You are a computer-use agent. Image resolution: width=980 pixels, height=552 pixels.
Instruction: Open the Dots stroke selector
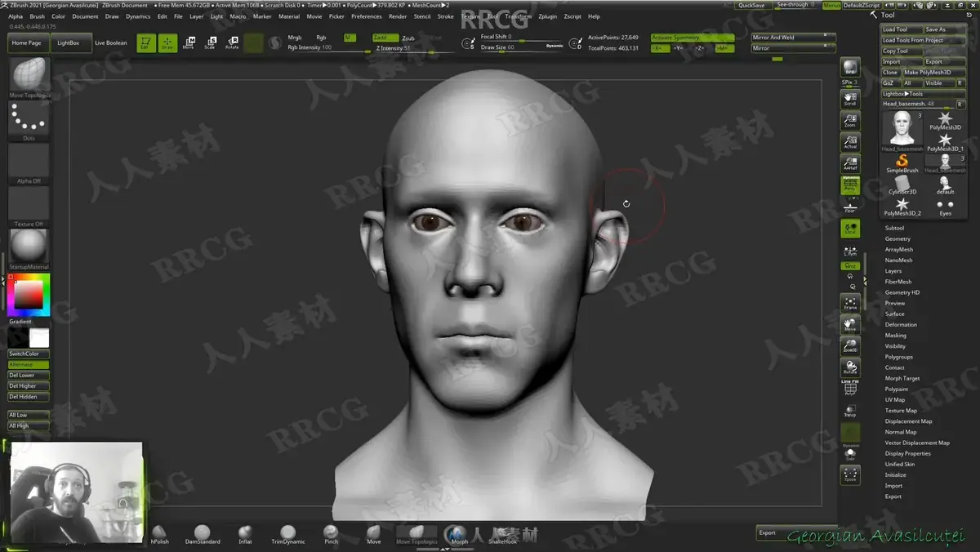(29, 119)
